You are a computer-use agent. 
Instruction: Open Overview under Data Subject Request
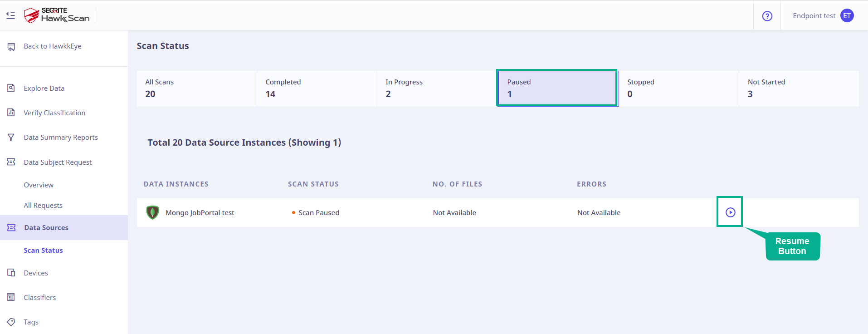click(x=39, y=185)
